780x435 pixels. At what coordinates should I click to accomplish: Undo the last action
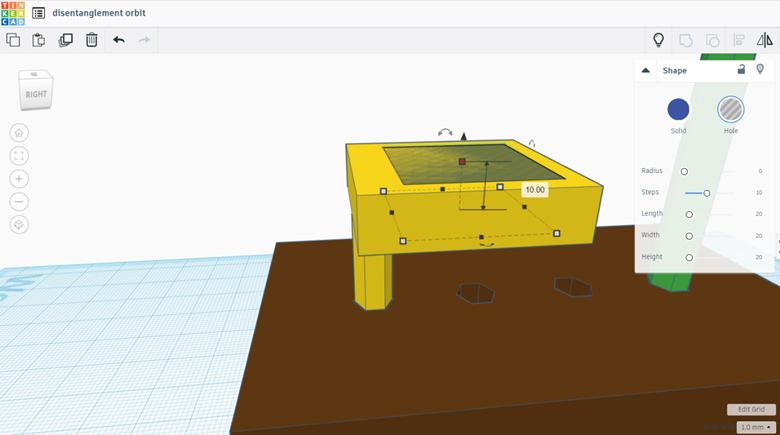[118, 40]
